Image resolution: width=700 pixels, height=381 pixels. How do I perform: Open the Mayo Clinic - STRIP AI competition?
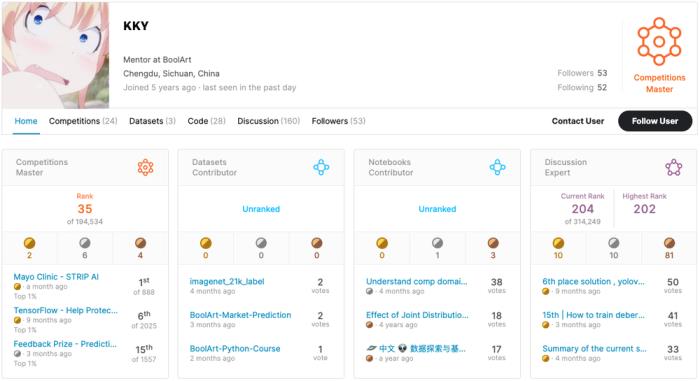[x=56, y=277]
